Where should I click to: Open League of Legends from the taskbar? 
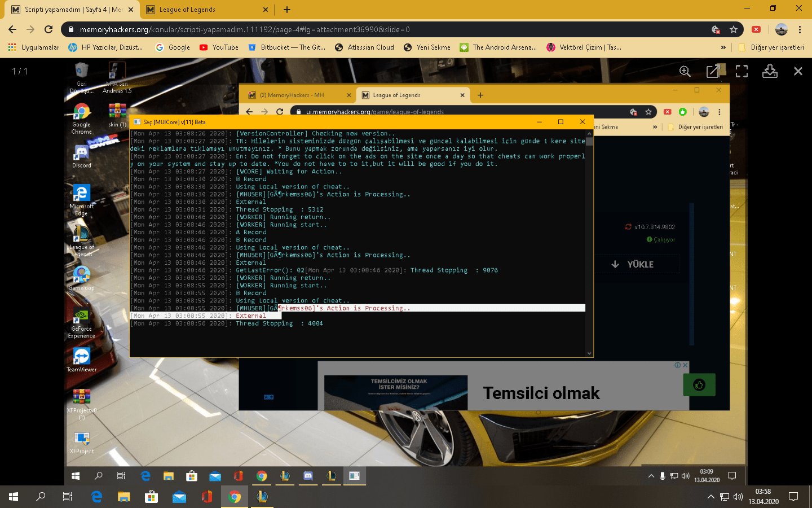tap(262, 497)
